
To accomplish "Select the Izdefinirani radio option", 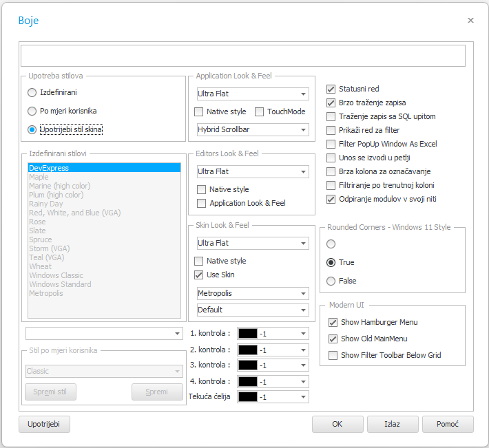I will pos(32,92).
